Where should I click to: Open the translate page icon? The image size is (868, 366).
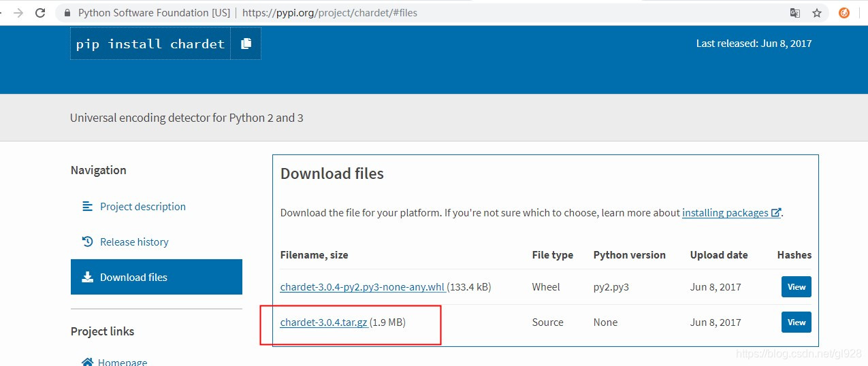(795, 13)
